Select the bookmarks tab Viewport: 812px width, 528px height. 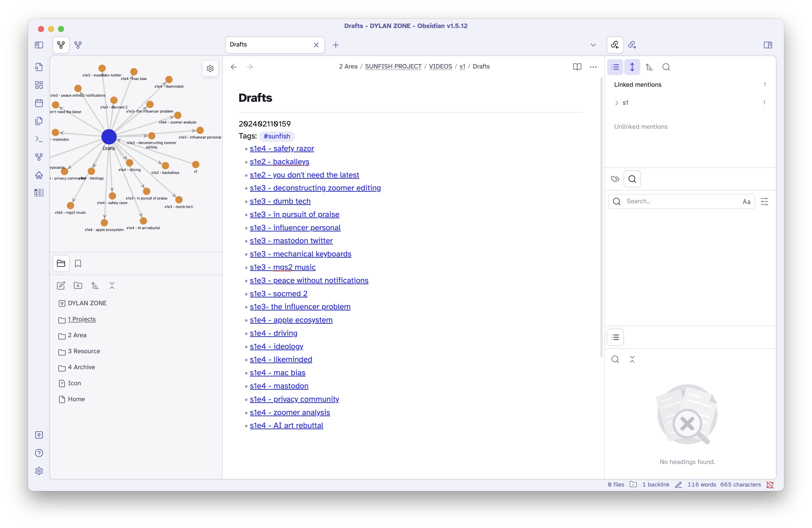78,263
